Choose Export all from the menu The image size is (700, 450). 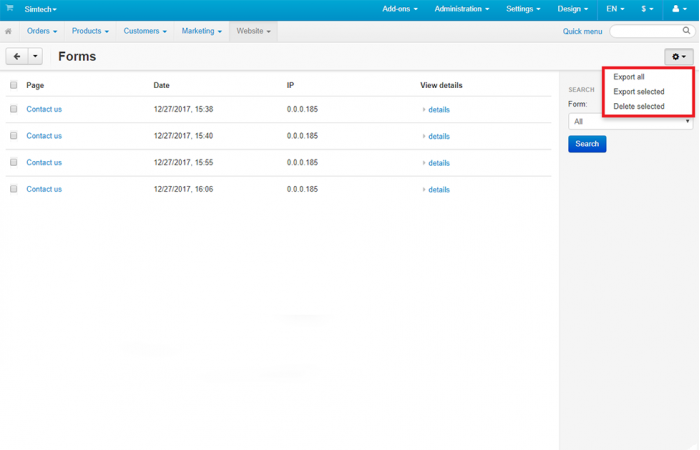point(629,77)
